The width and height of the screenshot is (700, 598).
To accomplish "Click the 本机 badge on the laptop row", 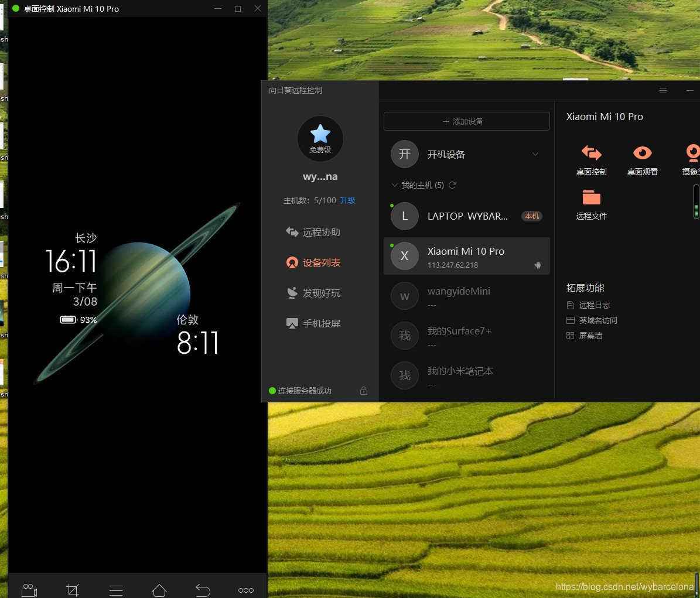I will tap(531, 216).
